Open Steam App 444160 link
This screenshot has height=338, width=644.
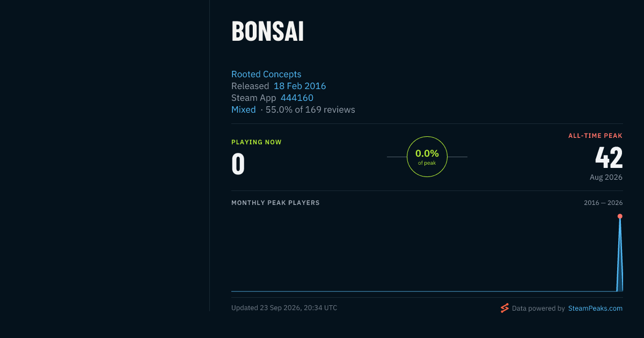pyautogui.click(x=297, y=98)
